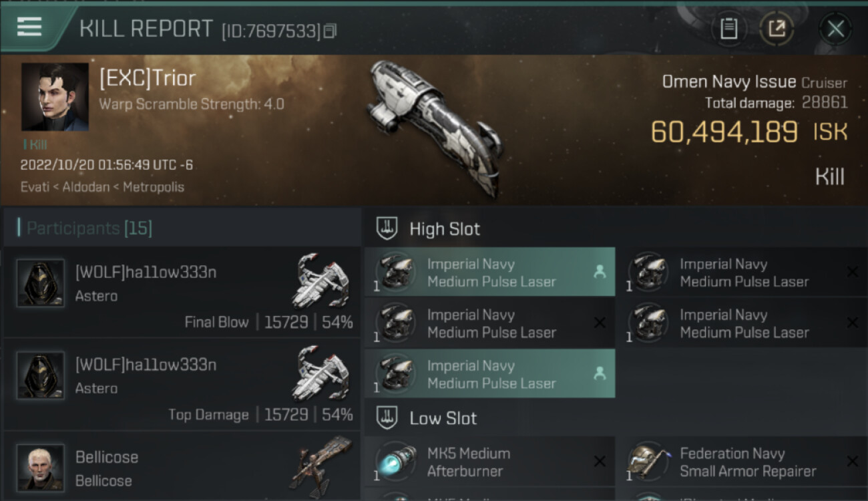Click the Evati system location link
This screenshot has width=868, height=501.
(x=35, y=186)
